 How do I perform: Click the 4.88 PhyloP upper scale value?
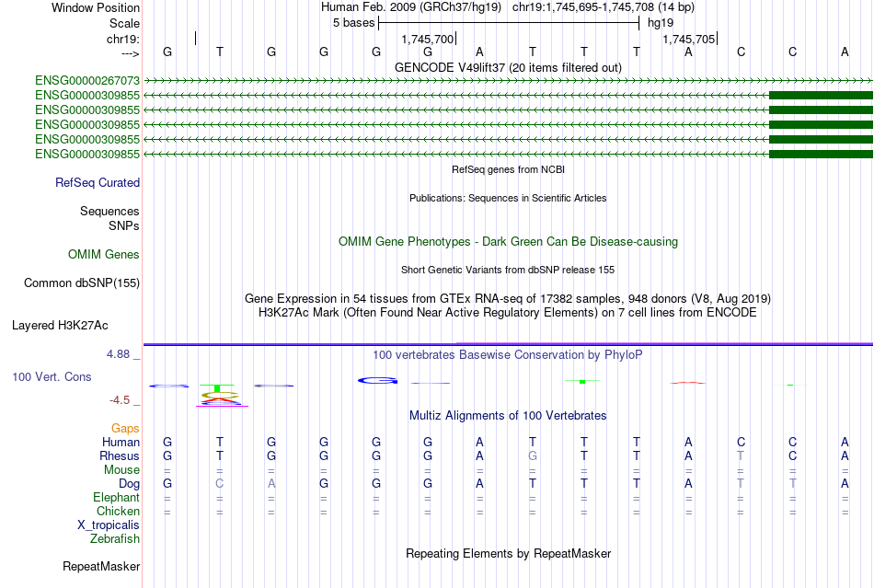coord(118,354)
